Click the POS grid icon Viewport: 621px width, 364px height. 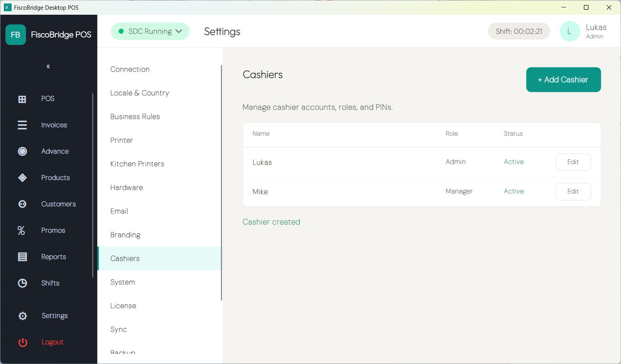[x=22, y=99]
